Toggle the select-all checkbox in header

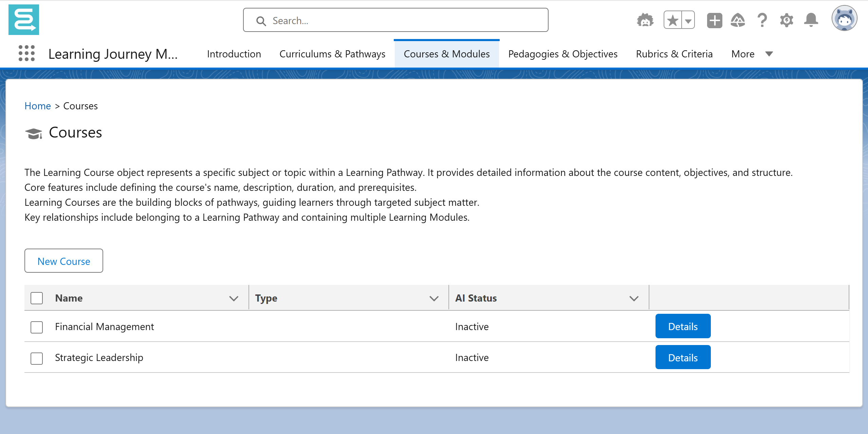point(37,298)
